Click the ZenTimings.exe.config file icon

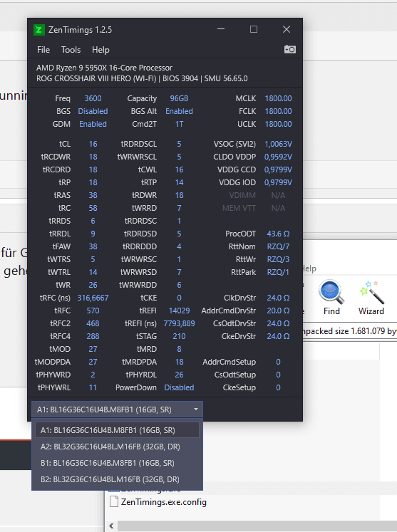coord(114,502)
